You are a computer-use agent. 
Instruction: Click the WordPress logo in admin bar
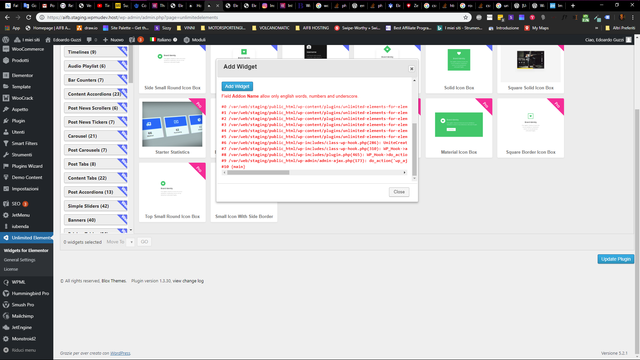(6, 40)
